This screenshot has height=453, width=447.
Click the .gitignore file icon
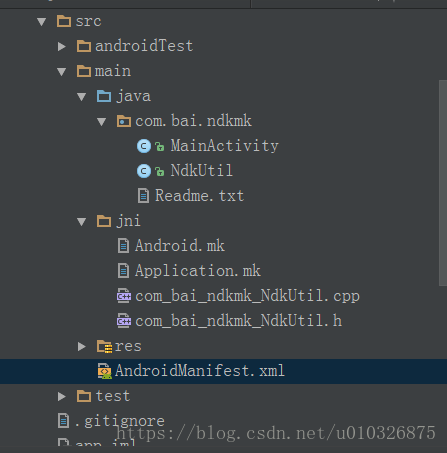click(63, 420)
